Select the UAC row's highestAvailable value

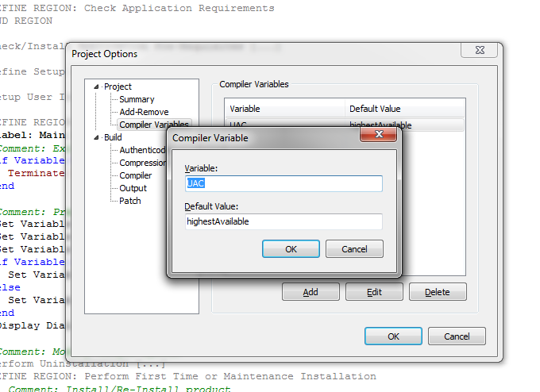pos(380,125)
